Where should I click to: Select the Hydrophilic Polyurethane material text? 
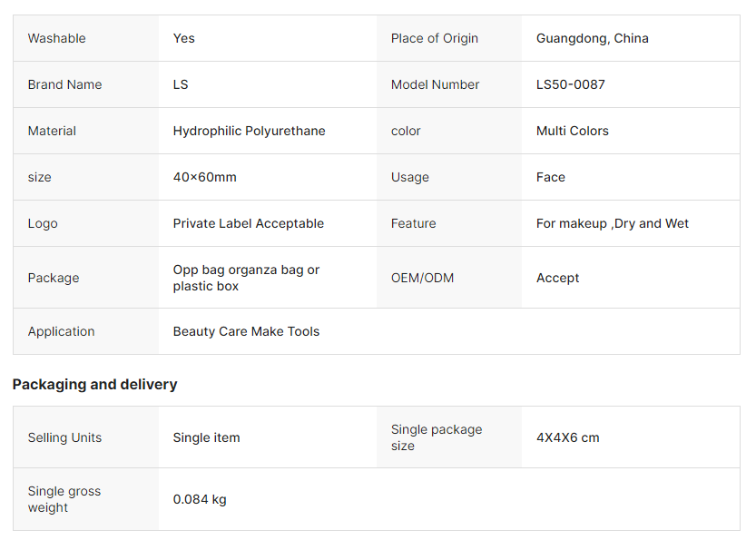(249, 131)
